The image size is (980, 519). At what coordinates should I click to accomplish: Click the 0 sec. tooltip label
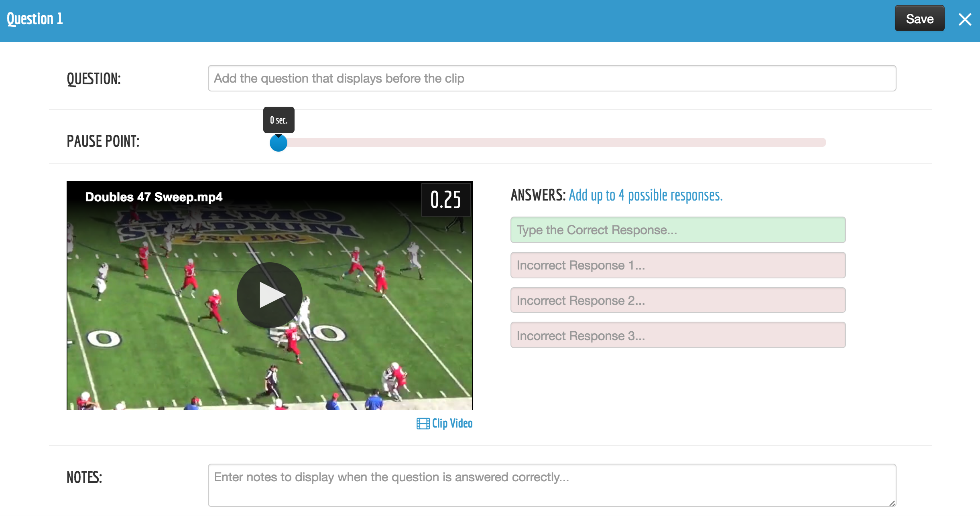(x=279, y=120)
